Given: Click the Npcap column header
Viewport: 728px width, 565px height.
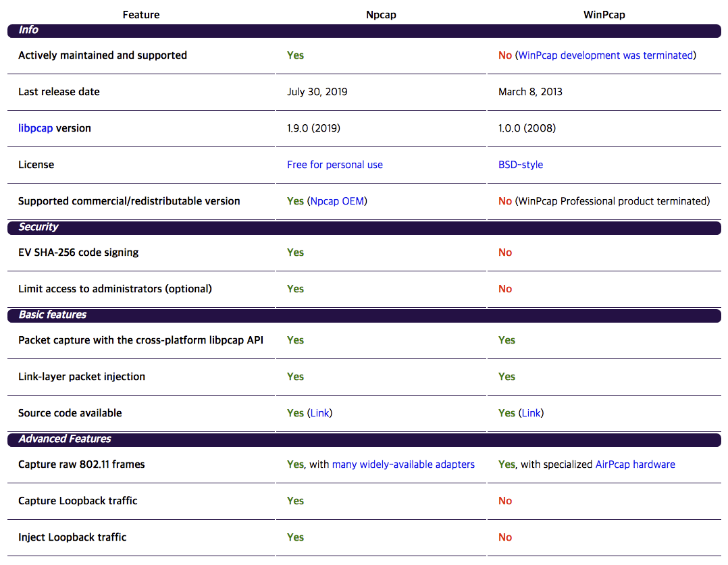Looking at the screenshot, I should click(x=381, y=15).
